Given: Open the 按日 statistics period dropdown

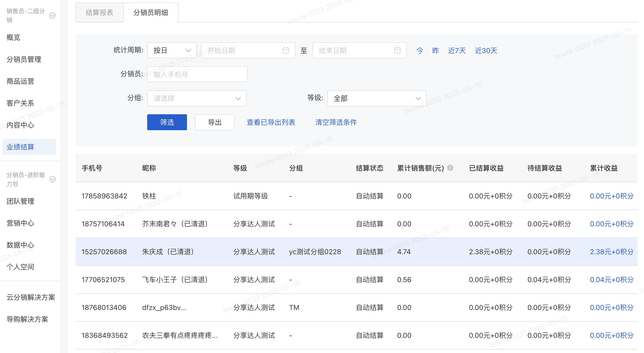Looking at the screenshot, I should click(172, 50).
